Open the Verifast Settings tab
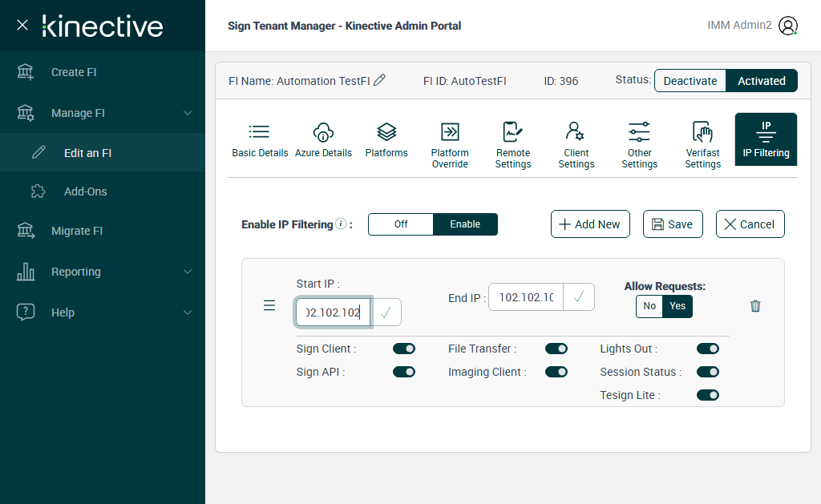The image size is (821, 504). (x=702, y=145)
